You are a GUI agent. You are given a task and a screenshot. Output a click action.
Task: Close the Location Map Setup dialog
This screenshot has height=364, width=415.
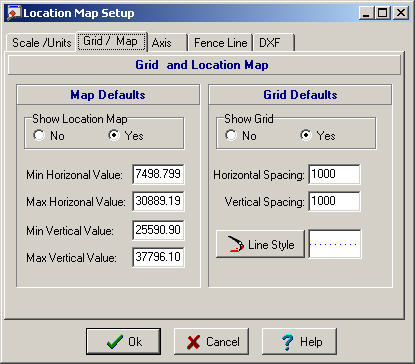pyautogui.click(x=400, y=13)
